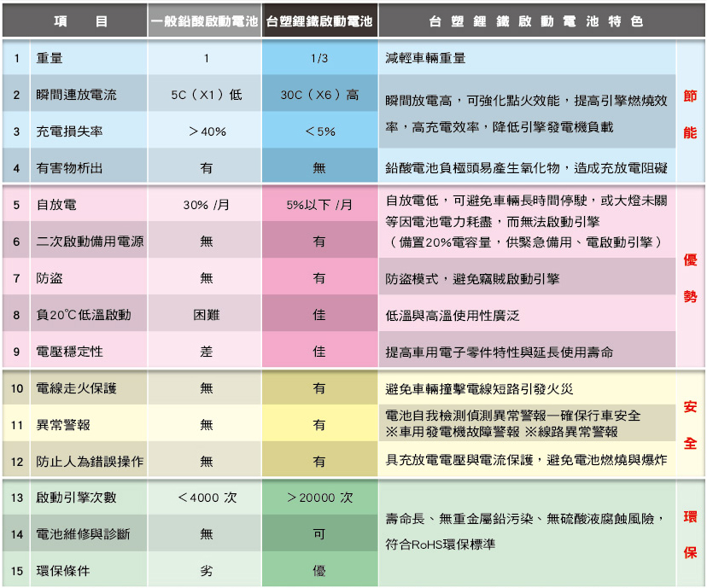Image resolution: width=707 pixels, height=588 pixels.
Task: Select the row label '環保條件'
Action: pos(63,571)
